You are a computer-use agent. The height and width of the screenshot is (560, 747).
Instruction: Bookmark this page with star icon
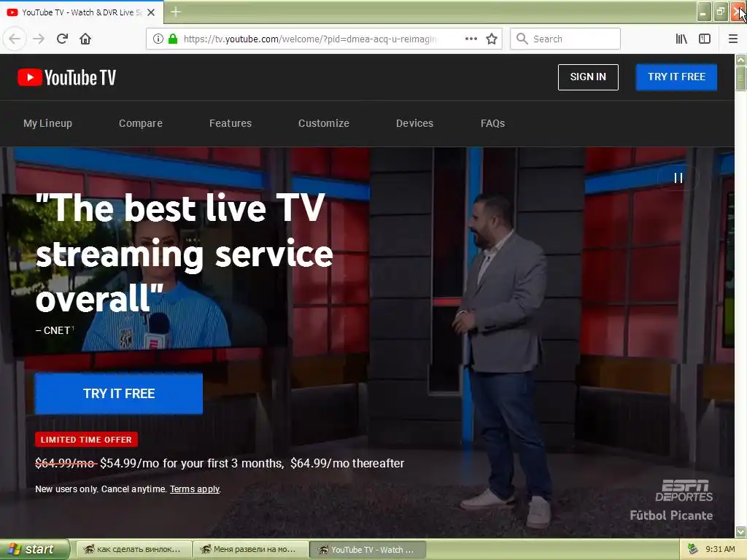[492, 39]
